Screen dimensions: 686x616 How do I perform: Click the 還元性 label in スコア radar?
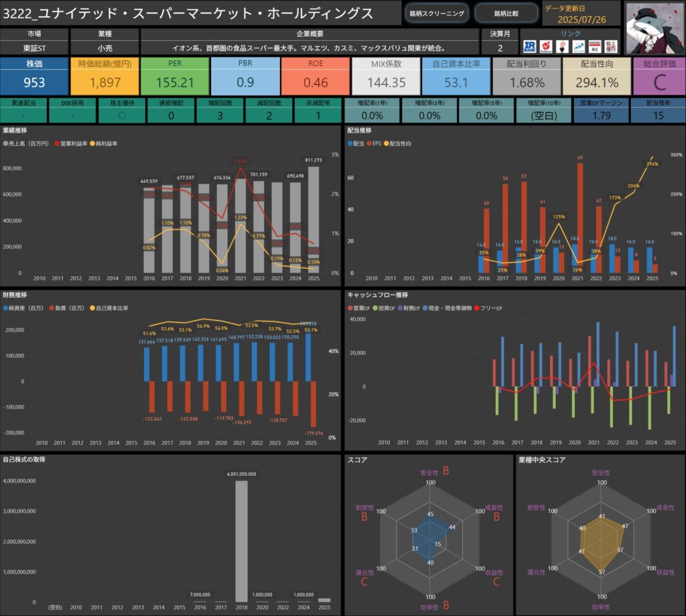tap(364, 572)
